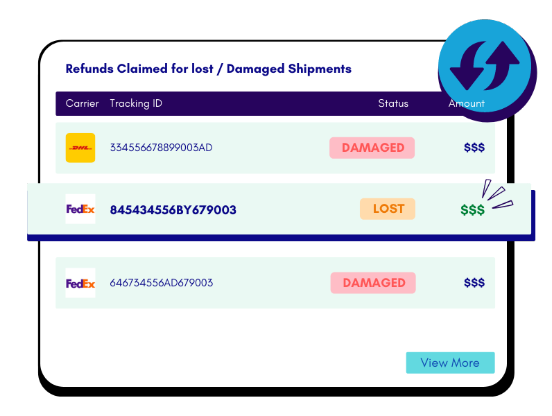Sort by the Carrier column header
The height and width of the screenshot is (416, 552).
(82, 103)
